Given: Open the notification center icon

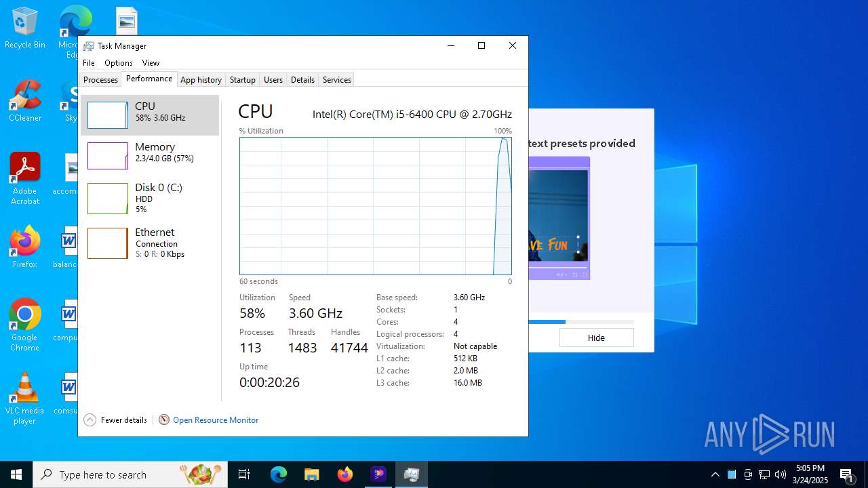Looking at the screenshot, I should tap(846, 474).
